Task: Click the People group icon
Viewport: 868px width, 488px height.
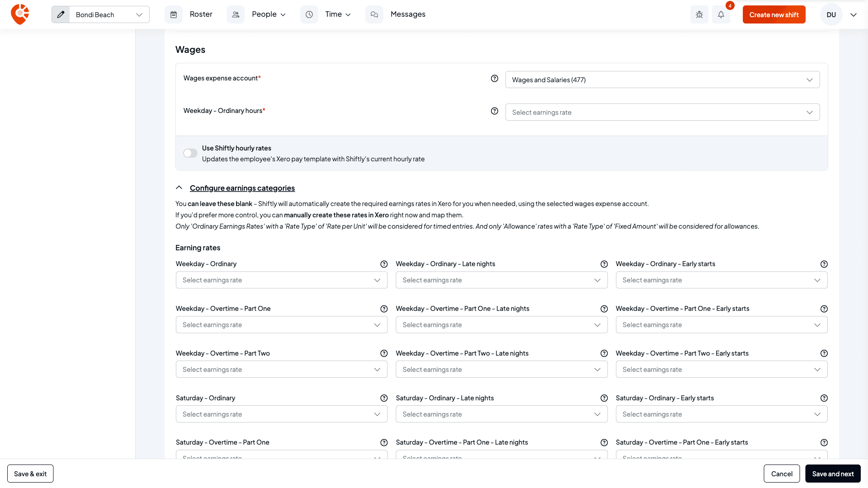Action: (x=236, y=14)
